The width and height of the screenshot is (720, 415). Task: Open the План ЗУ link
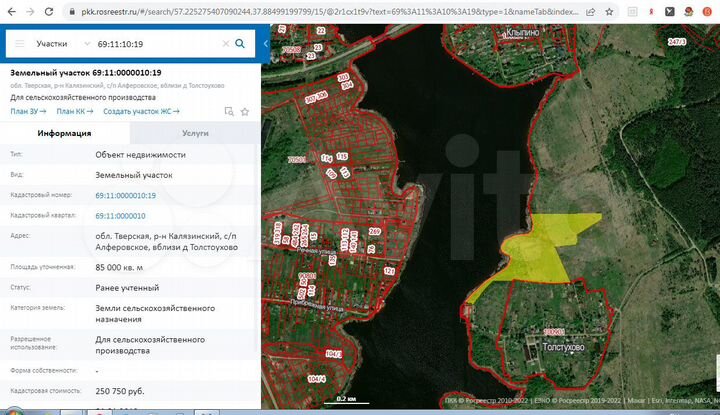(x=28, y=111)
